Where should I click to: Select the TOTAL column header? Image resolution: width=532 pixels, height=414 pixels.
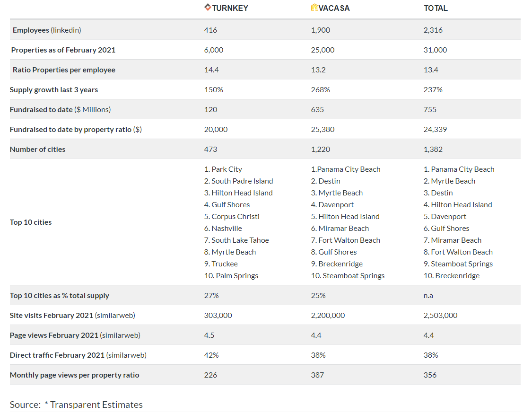pos(436,8)
